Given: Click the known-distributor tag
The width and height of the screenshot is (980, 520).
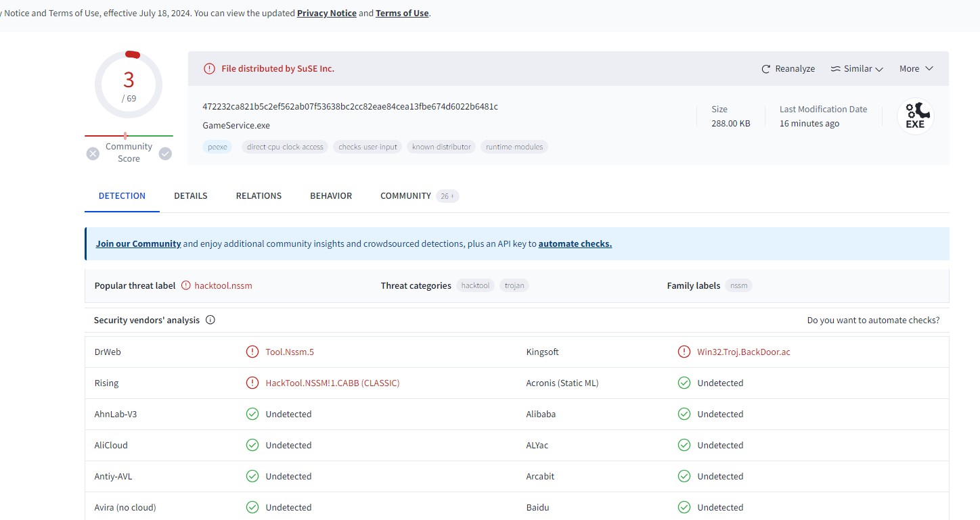Looking at the screenshot, I should coord(441,147).
